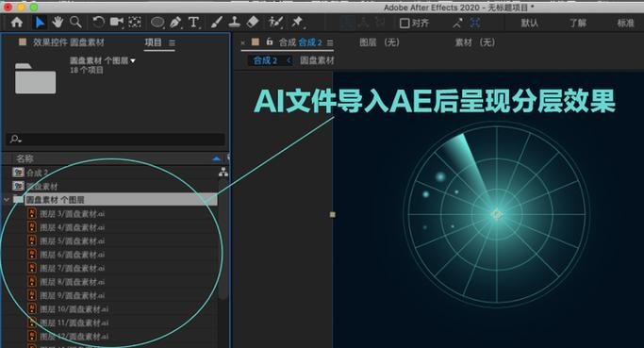The image size is (644, 348).
Task: Select the Selection arrow tool
Action: click(40, 23)
